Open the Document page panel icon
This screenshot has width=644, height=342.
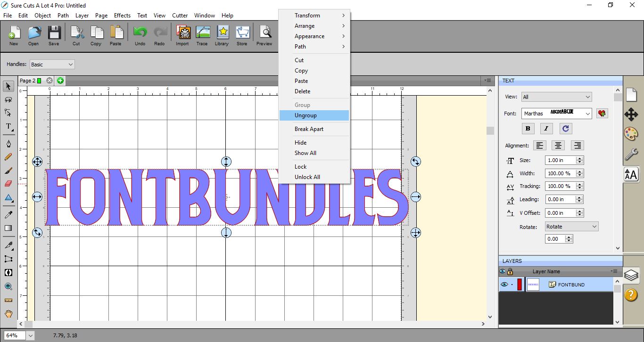point(631,94)
